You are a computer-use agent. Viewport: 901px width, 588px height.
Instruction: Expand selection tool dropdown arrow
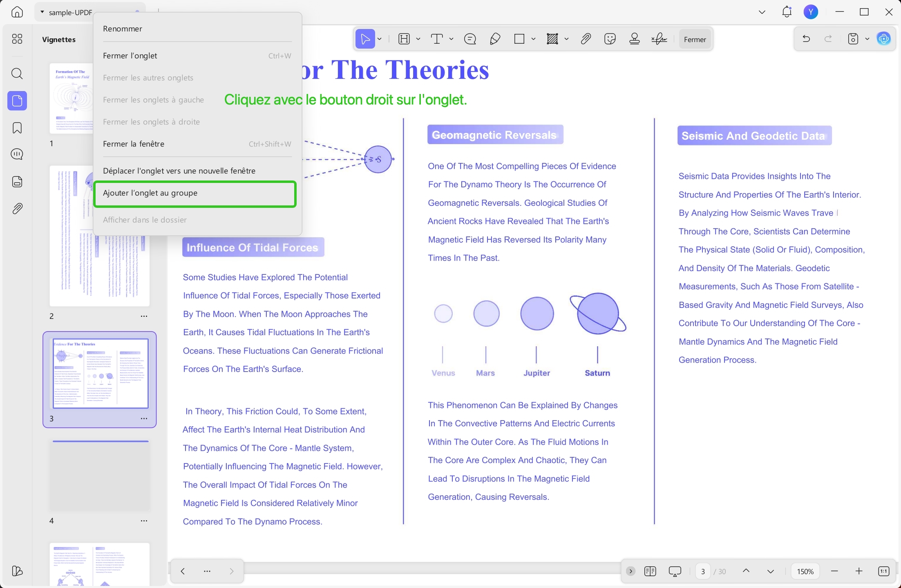pos(380,39)
